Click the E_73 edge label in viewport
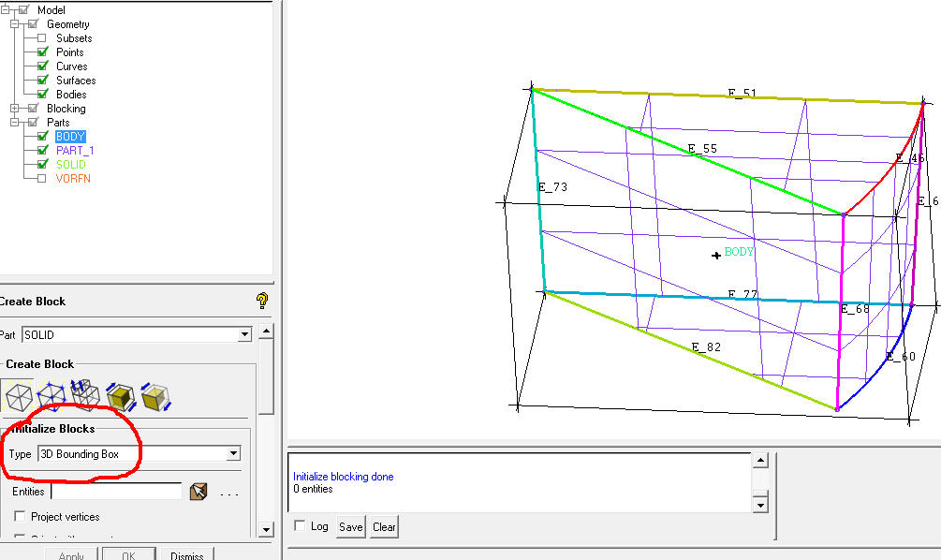The image size is (941, 560). coord(552,186)
